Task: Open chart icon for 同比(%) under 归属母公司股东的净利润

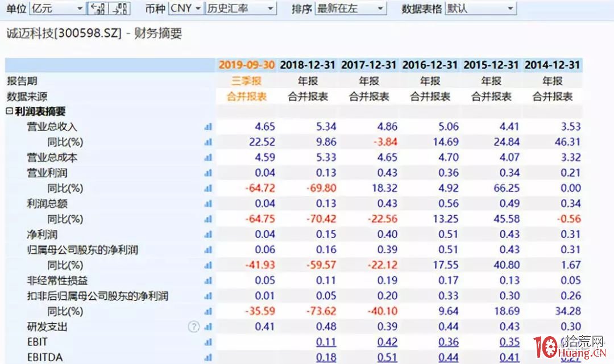Action: [208, 265]
